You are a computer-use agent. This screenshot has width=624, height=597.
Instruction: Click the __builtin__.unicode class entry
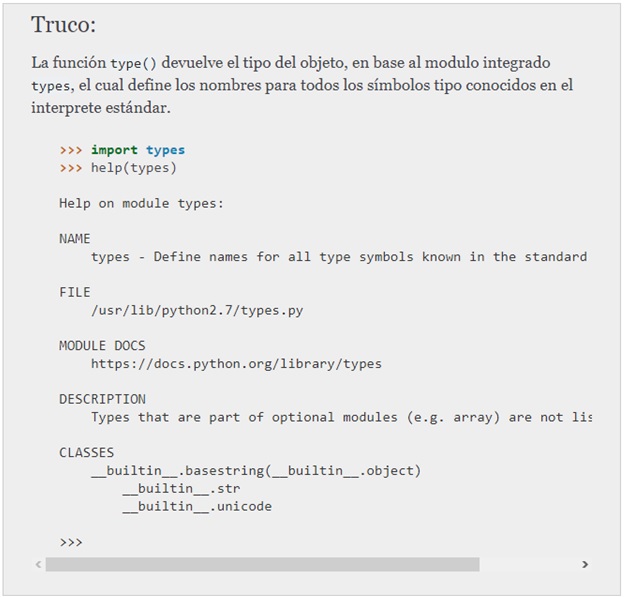tap(197, 506)
